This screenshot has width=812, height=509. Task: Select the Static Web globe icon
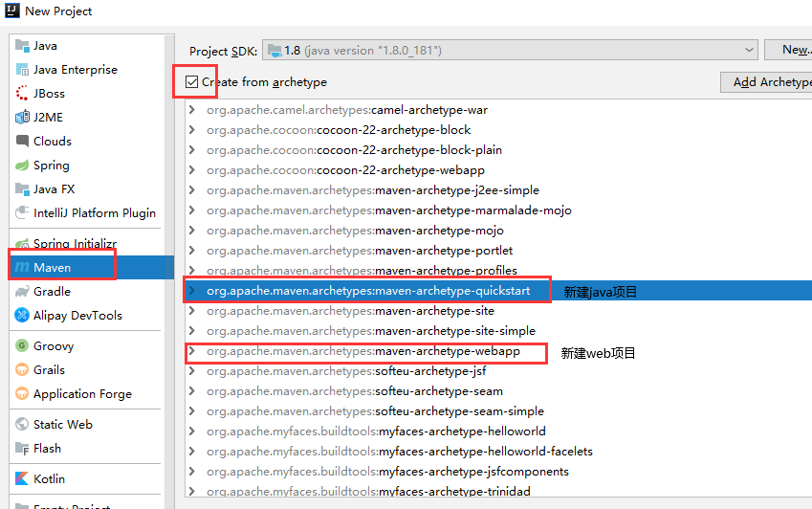tap(22, 424)
